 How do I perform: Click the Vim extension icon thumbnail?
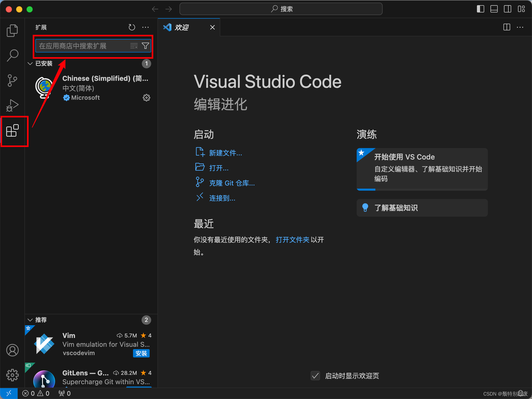click(44, 344)
